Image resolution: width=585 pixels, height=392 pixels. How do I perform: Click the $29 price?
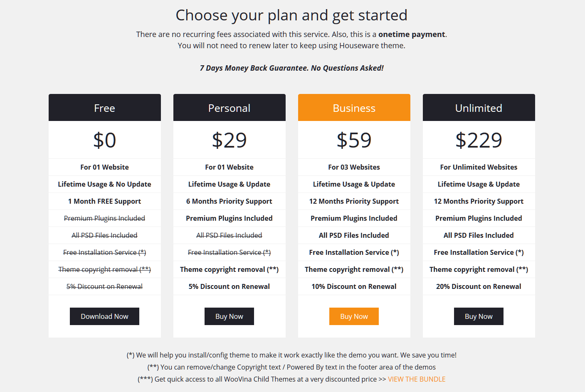(x=230, y=140)
